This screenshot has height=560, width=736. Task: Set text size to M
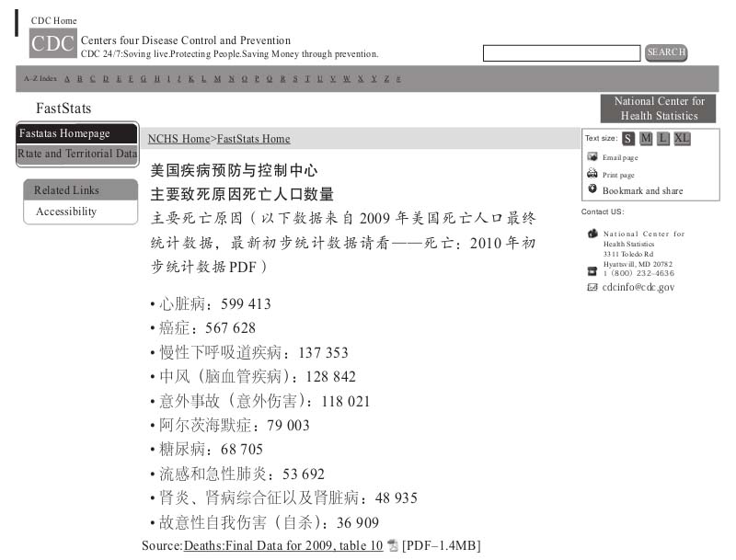[x=646, y=139]
